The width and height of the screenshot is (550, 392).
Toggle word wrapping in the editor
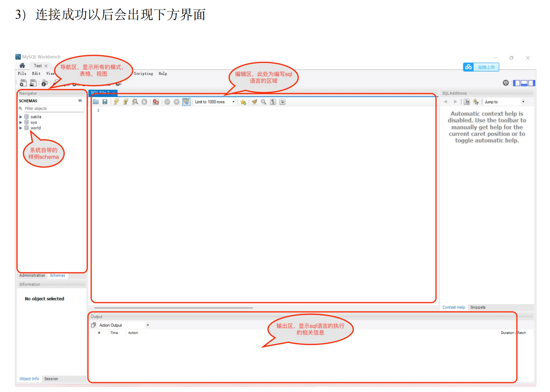point(282,102)
